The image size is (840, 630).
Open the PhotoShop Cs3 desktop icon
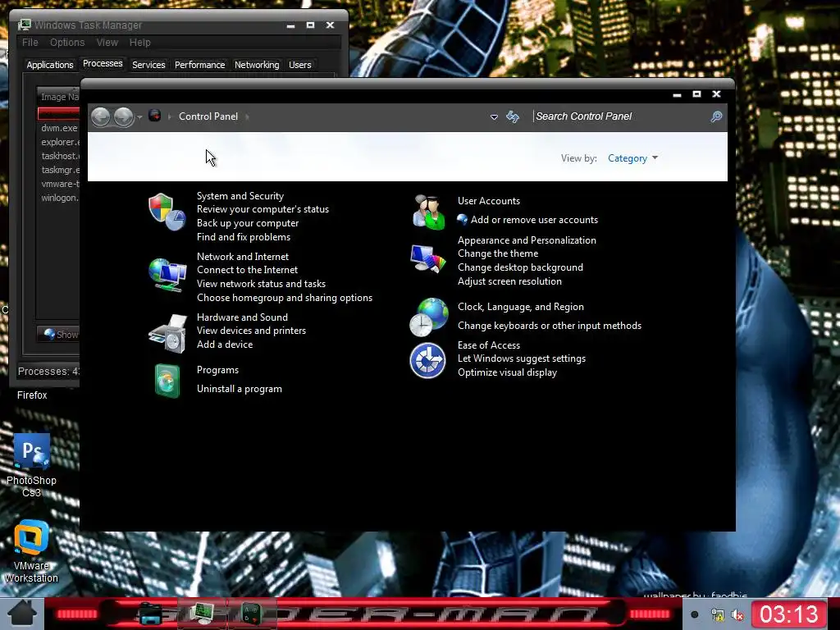(x=32, y=451)
